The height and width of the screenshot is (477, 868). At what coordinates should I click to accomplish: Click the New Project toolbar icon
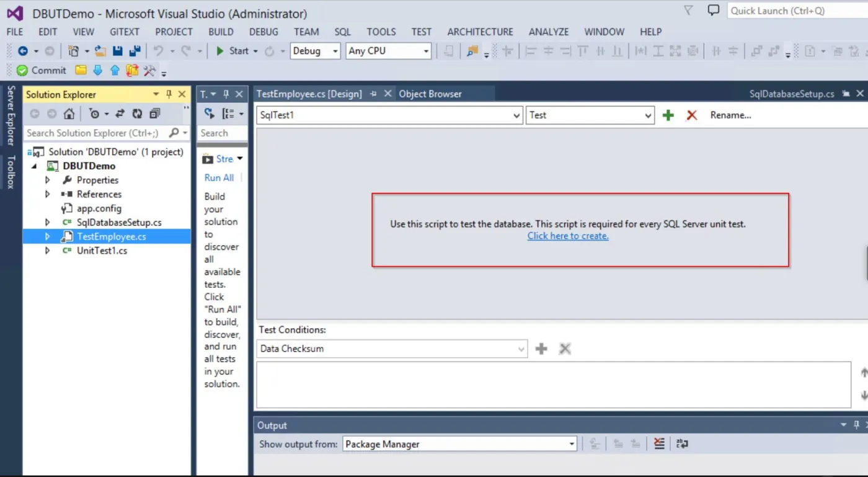(73, 51)
